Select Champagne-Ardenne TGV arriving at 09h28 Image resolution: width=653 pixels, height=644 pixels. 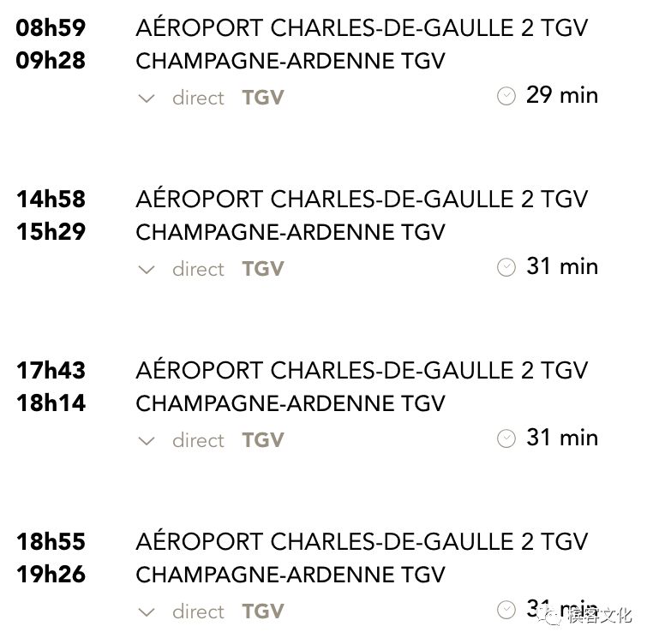[291, 61]
